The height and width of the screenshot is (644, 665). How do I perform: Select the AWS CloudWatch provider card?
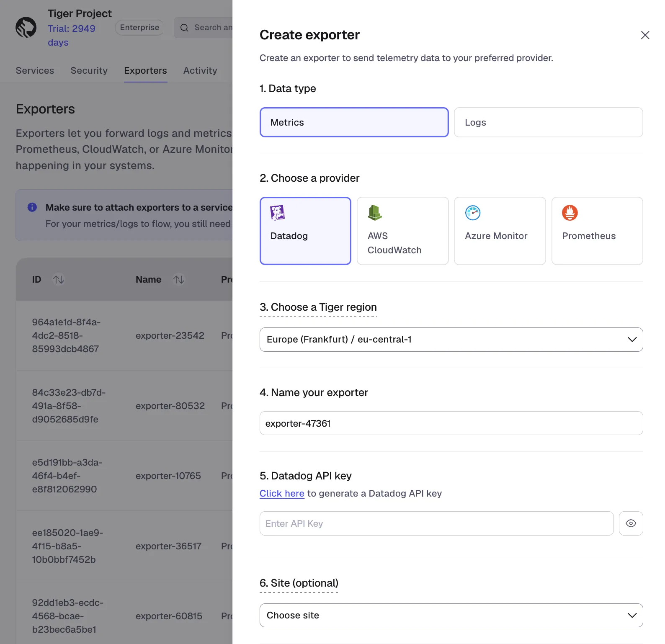402,231
